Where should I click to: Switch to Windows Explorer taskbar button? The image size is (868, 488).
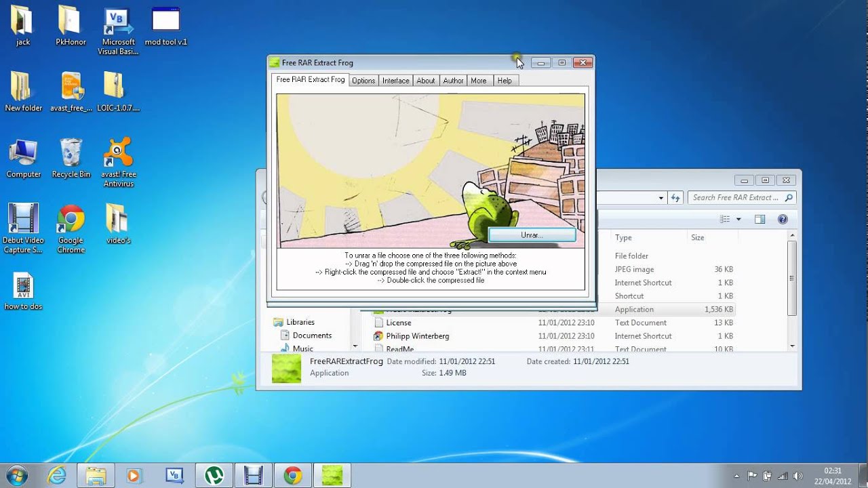point(96,476)
